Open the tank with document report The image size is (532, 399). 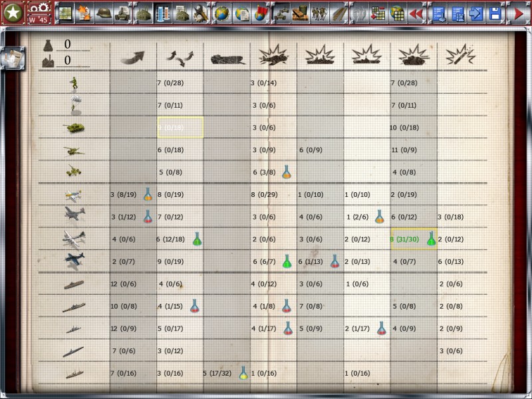122,13
